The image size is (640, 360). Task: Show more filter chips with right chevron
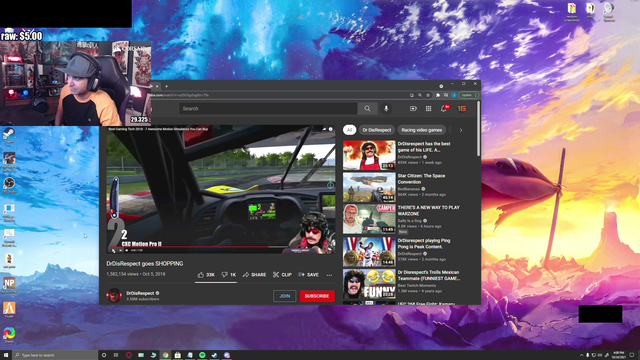click(x=461, y=130)
